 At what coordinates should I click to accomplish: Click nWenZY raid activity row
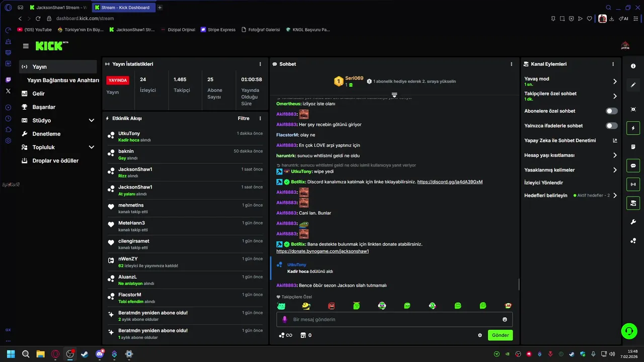click(x=185, y=262)
